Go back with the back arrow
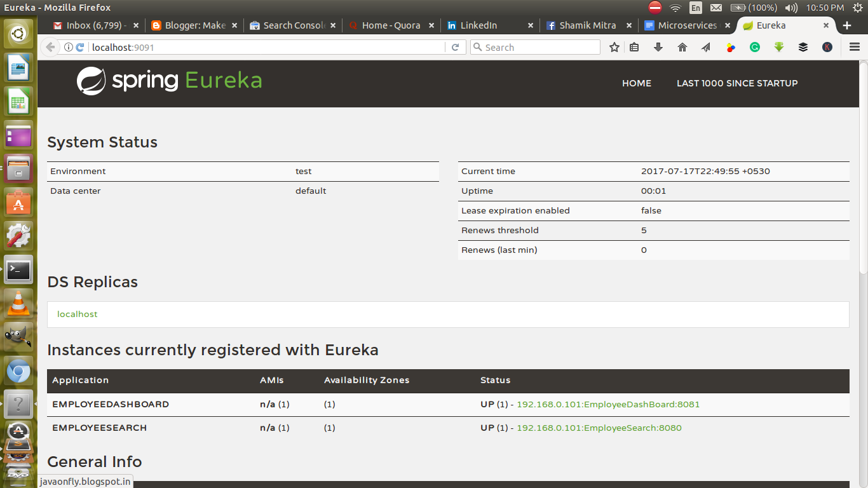The width and height of the screenshot is (868, 488). pyautogui.click(x=51, y=47)
